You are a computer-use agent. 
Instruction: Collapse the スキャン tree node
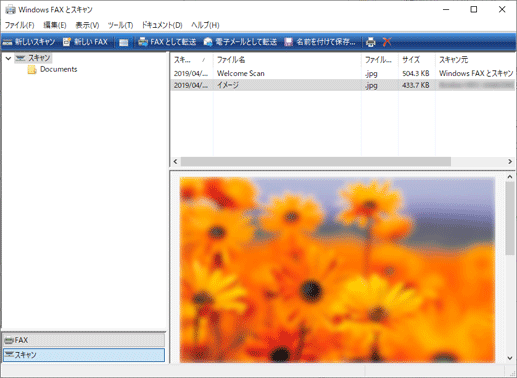[8, 58]
